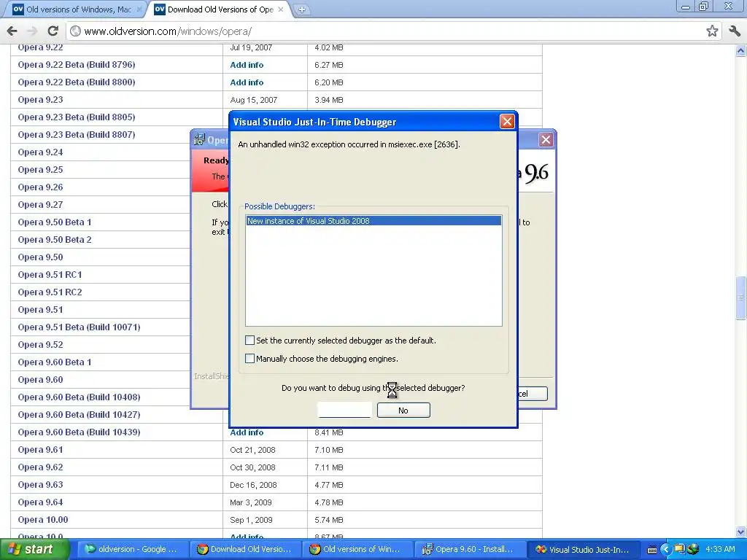Open the Opera 9.50 Beta 2 link
The width and height of the screenshot is (747, 560).
point(54,240)
